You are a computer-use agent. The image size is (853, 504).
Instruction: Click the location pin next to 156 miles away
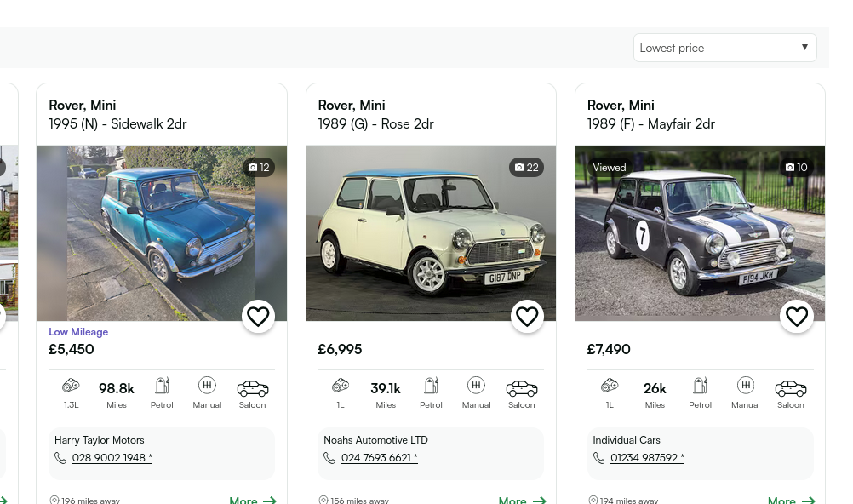tap(323, 501)
